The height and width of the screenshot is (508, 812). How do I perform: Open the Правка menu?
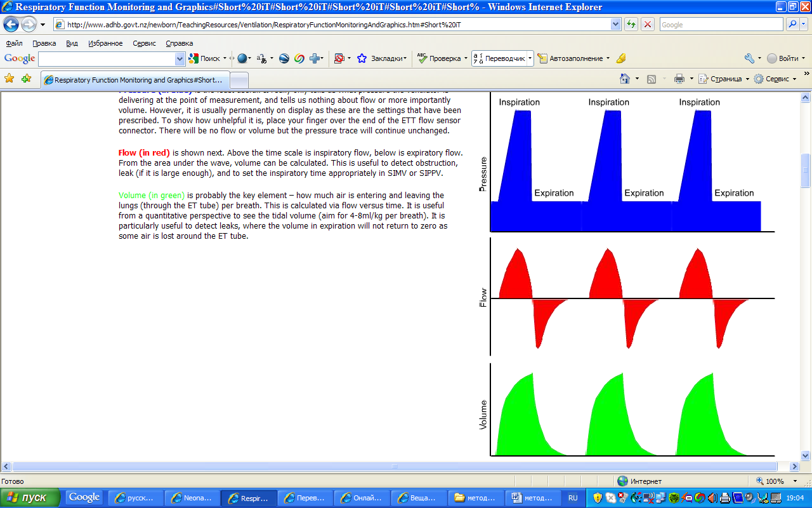coord(44,43)
